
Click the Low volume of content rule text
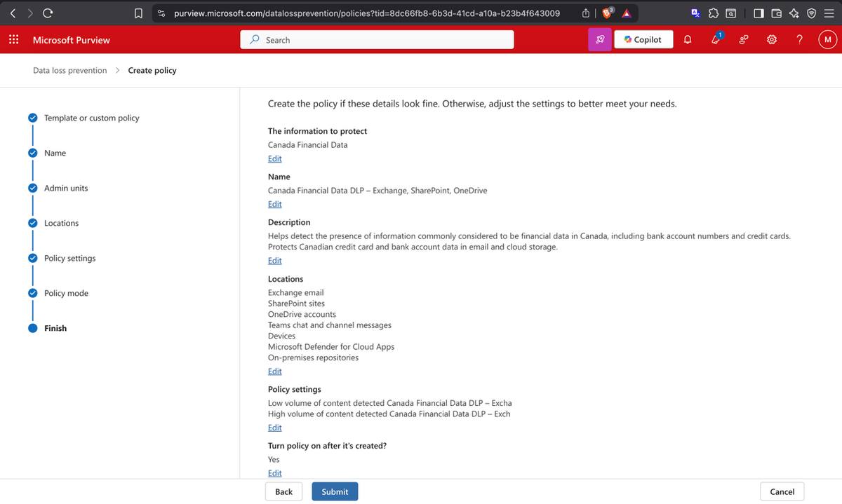click(389, 403)
